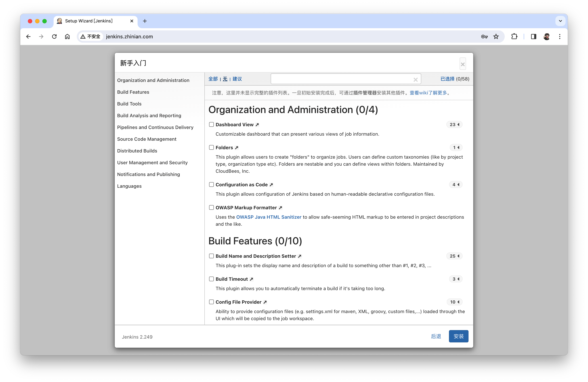Open a new browser tab
This screenshot has height=382, width=588.
coord(145,21)
